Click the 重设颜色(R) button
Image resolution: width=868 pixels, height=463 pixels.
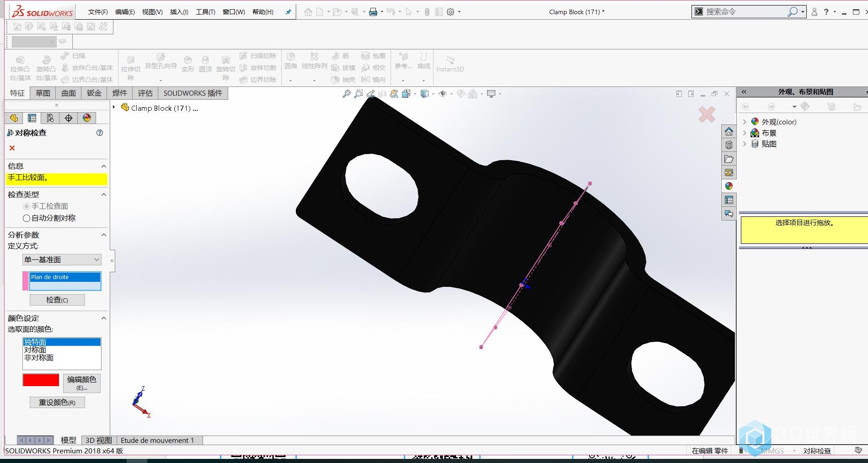57,402
